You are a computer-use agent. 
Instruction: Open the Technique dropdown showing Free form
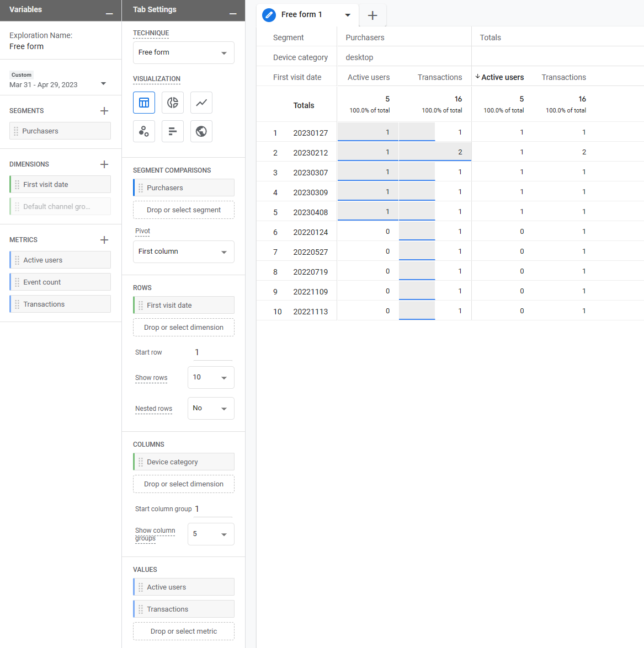coord(184,52)
